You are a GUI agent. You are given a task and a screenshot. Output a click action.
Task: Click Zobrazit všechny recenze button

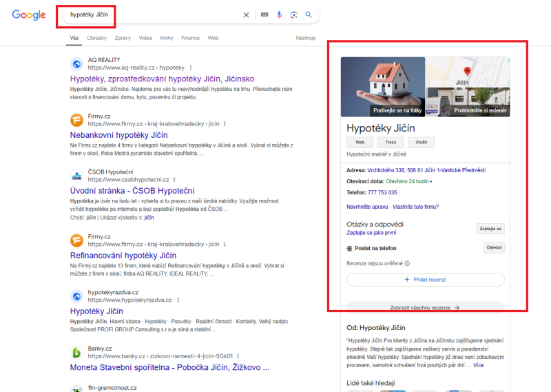[426, 307]
